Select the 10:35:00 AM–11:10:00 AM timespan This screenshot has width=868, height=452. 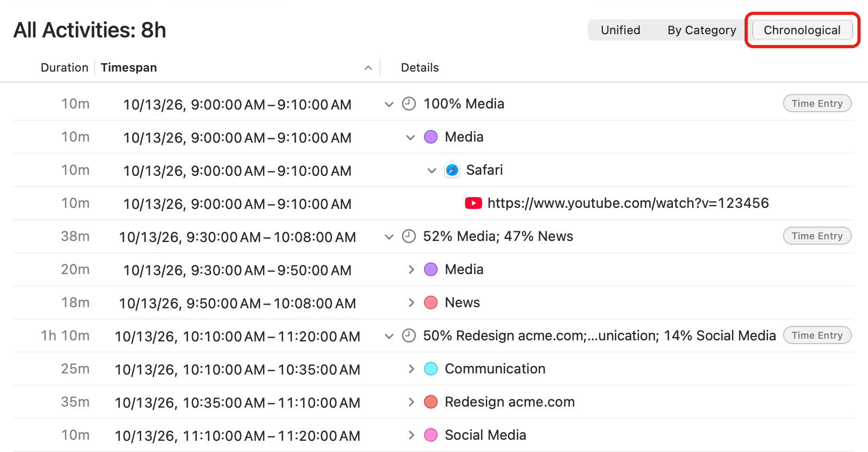[x=237, y=402]
